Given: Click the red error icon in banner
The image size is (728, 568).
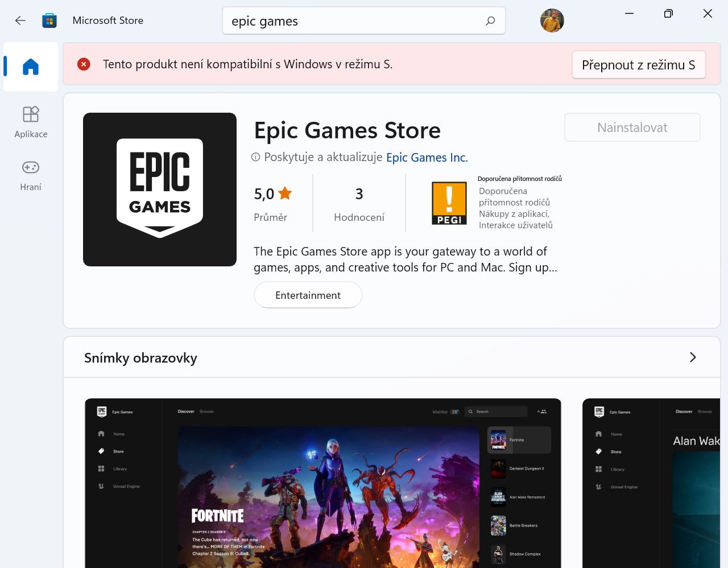Looking at the screenshot, I should click(x=84, y=64).
